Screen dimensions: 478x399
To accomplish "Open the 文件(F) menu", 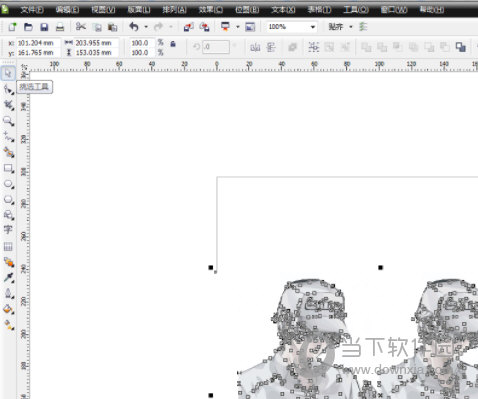I will point(32,10).
